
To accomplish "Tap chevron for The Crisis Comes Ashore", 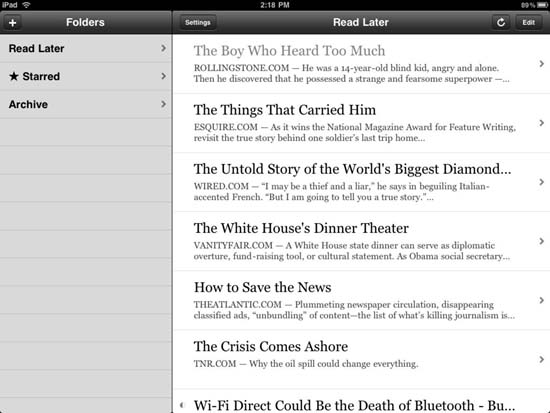I will coord(542,359).
